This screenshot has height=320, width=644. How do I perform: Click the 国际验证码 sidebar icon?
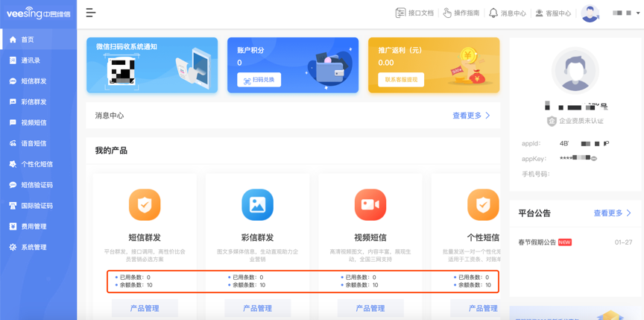[13, 206]
